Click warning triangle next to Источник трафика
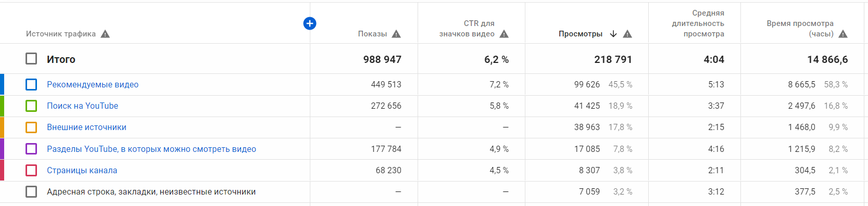This screenshot has height=206, width=868. pos(105,34)
